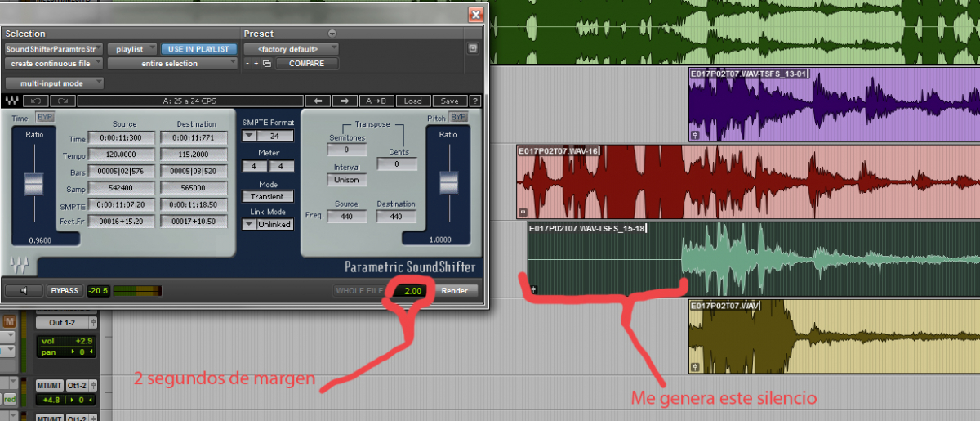Toggle Pitch section BYP bypass
Image resolution: width=980 pixels, height=421 pixels.
[459, 117]
